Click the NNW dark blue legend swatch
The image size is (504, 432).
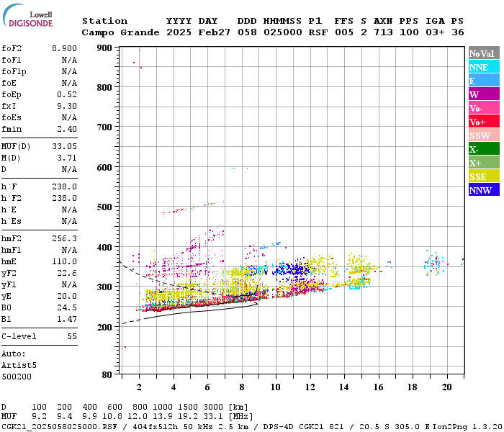[x=484, y=189]
